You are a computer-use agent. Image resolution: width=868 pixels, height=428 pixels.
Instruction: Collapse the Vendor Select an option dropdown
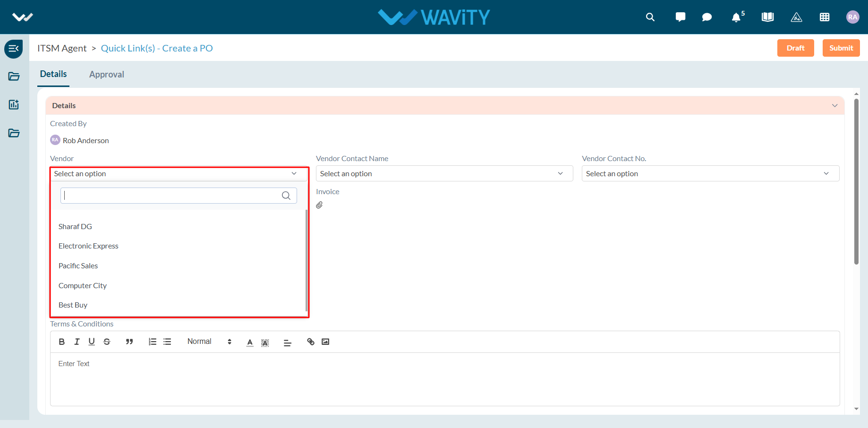[179, 174]
